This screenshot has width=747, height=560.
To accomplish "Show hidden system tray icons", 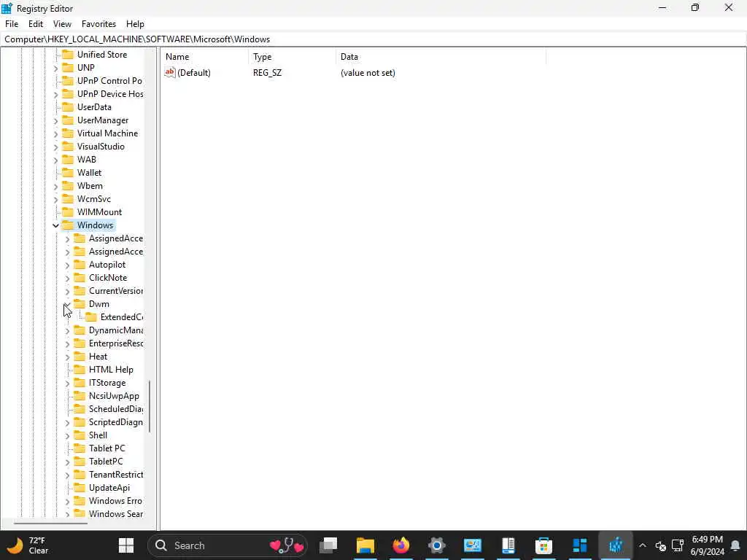I will pyautogui.click(x=643, y=545).
